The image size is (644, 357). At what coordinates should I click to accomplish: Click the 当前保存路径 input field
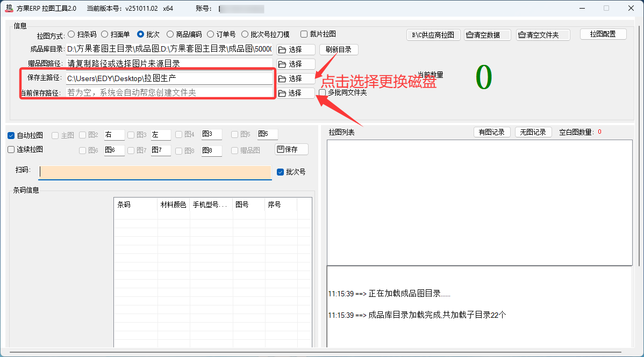point(169,93)
